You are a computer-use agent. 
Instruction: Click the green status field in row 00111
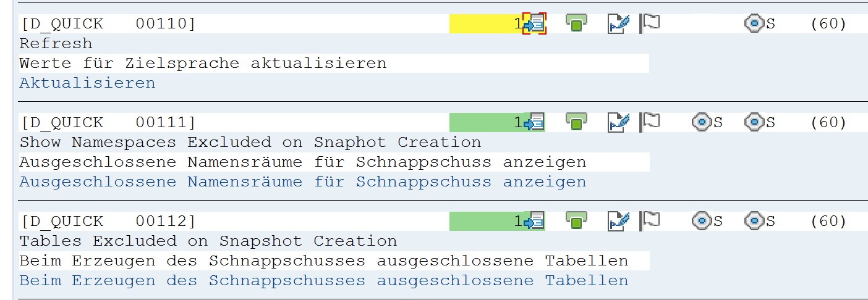tap(487, 122)
